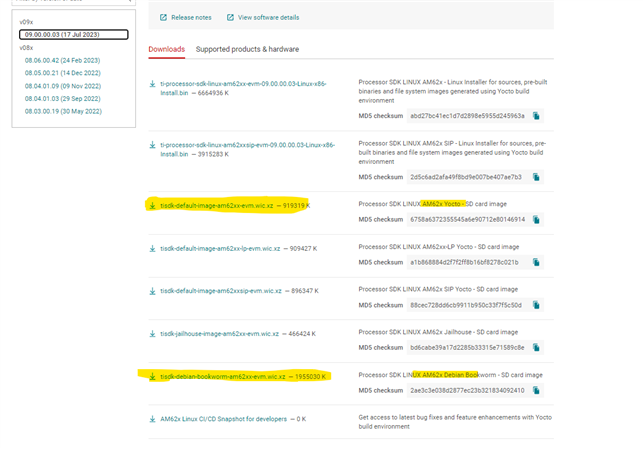The width and height of the screenshot is (643, 449).
Task: Click the partially visible version filter field
Action: point(74,2)
